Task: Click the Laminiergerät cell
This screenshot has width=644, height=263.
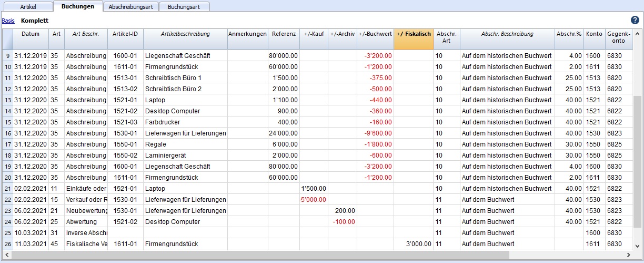Action: pyautogui.click(x=185, y=155)
